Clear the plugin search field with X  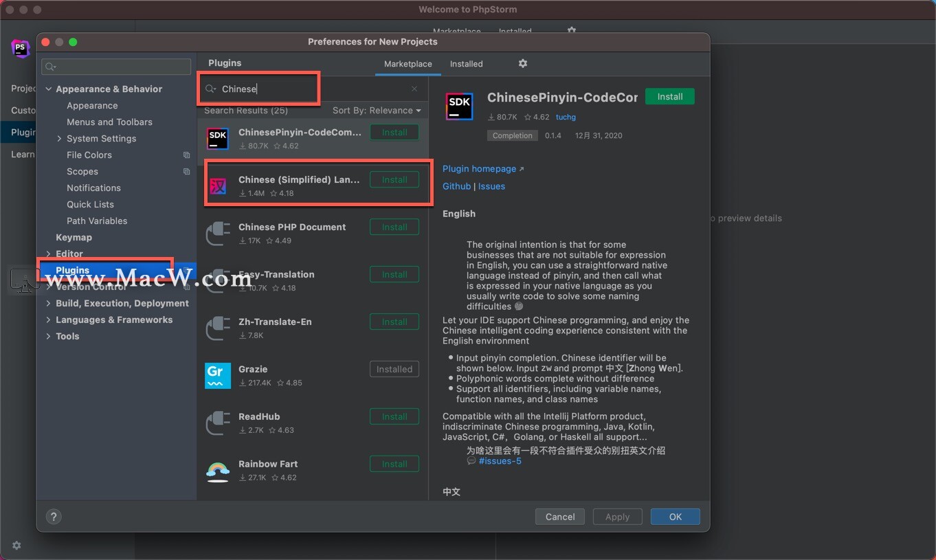point(414,89)
